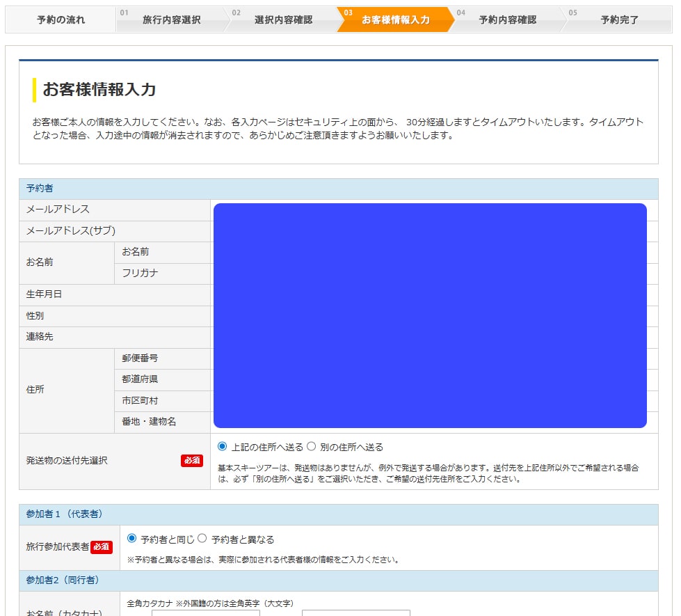Click the 必須 badge beside 発送物の送付先選択
This screenshot has height=616, width=681.
click(x=192, y=461)
